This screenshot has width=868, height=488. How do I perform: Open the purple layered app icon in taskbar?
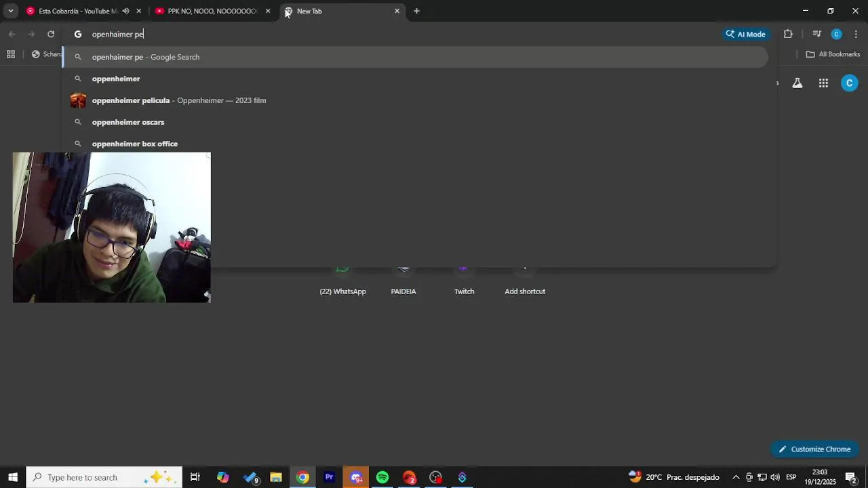pos(462,477)
